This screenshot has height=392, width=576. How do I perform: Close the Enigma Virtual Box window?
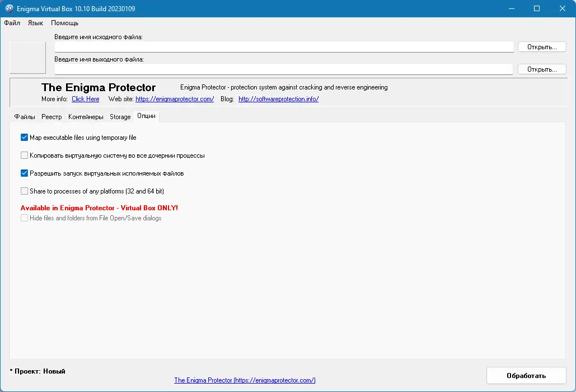point(563,8)
